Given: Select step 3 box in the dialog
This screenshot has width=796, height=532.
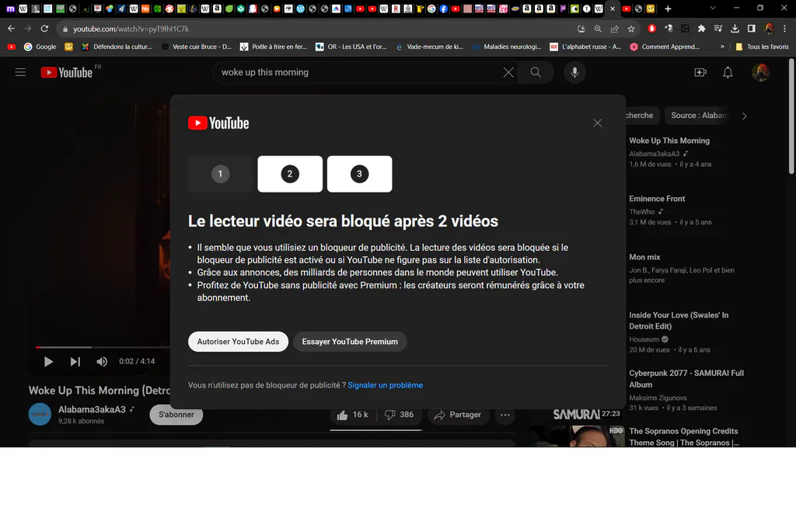Looking at the screenshot, I should (x=359, y=174).
